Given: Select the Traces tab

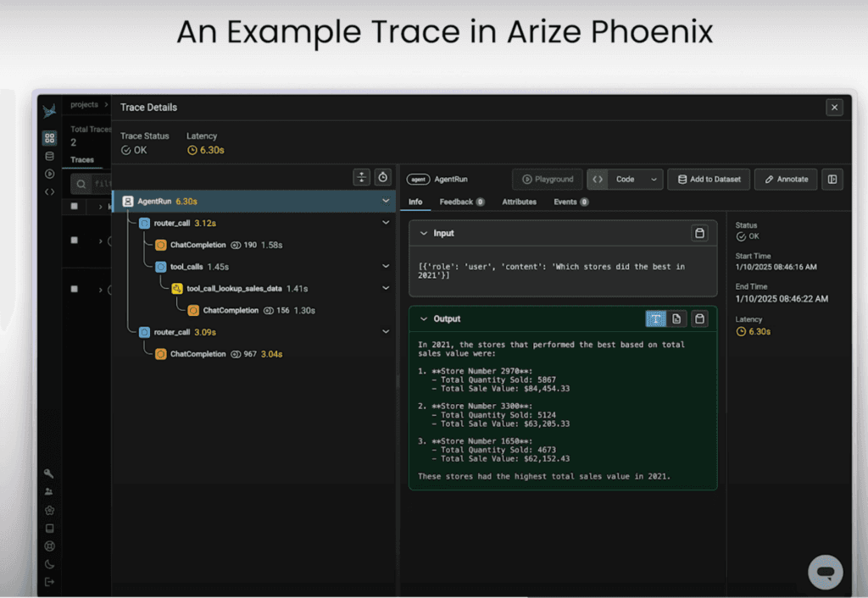Looking at the screenshot, I should 82,160.
